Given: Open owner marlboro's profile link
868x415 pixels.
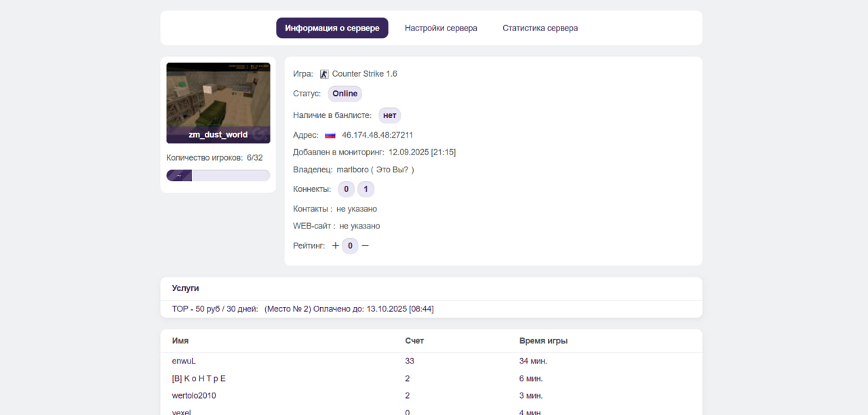Looking at the screenshot, I should [353, 170].
